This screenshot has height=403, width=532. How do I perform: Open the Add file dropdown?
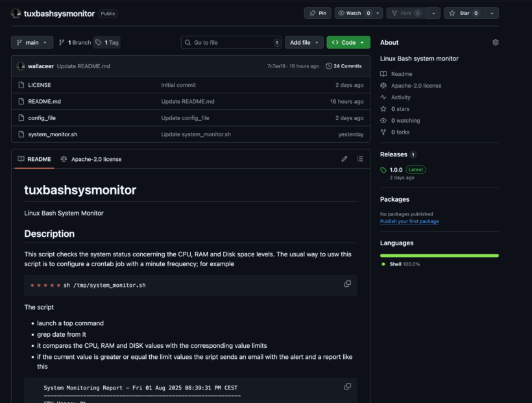pos(305,42)
